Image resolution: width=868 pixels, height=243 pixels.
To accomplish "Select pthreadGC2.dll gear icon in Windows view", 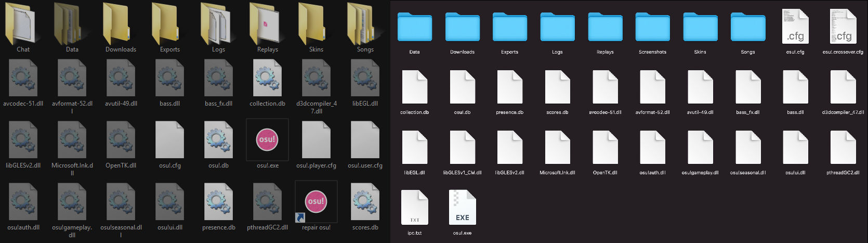I will (x=268, y=202).
